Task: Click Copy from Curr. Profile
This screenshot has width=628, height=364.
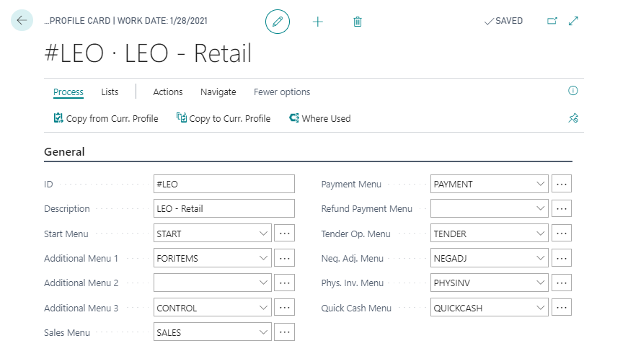Action: coord(106,118)
